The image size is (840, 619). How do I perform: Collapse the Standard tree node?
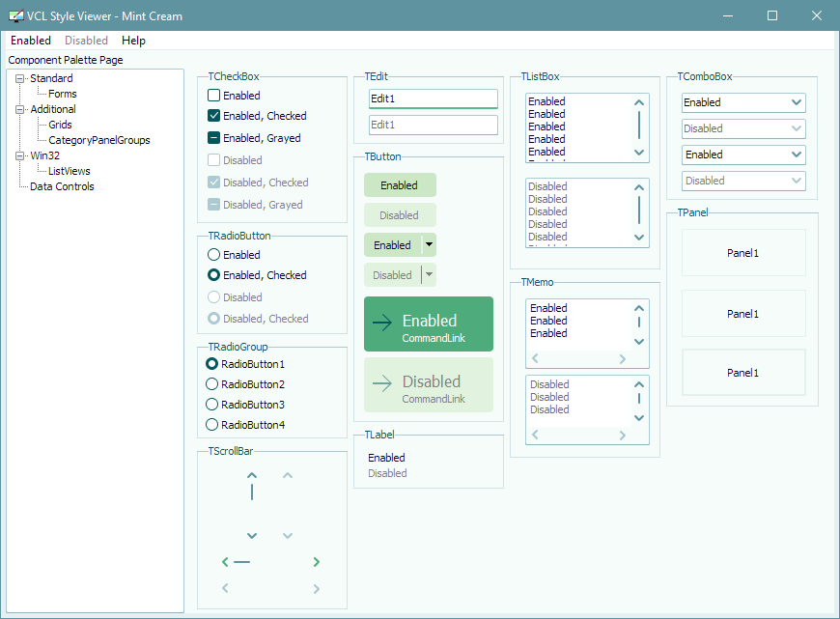tap(20, 78)
